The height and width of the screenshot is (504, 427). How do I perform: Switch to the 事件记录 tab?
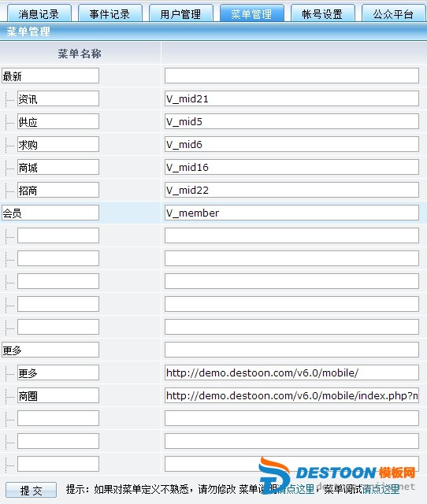click(110, 13)
